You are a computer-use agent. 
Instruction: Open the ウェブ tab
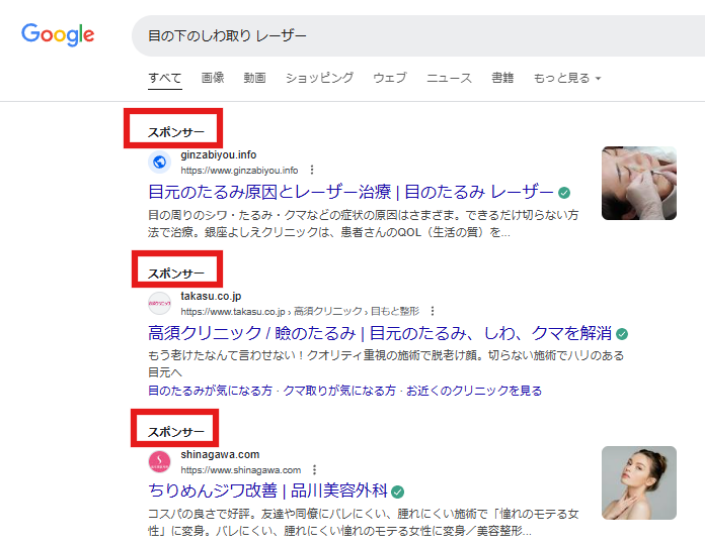[390, 78]
